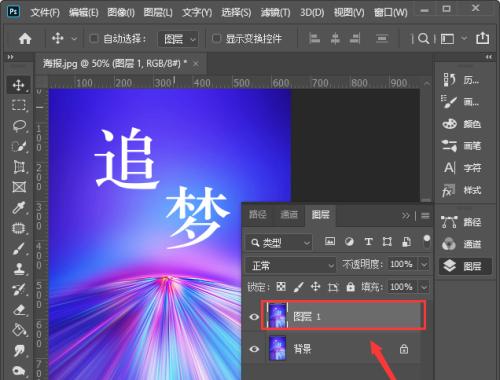Open the Move tool preset dropdown arrow
Viewport: 500px width, 380px height.
click(74, 39)
